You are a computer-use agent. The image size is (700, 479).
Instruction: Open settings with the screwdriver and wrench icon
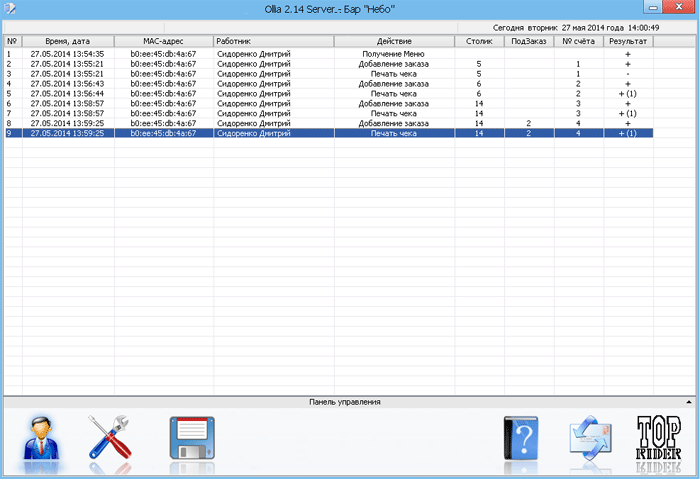[109, 437]
